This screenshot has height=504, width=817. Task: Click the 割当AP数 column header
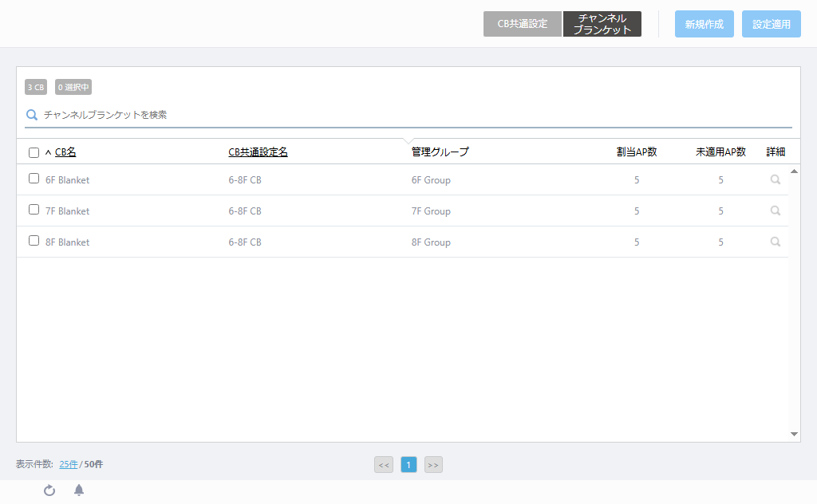pyautogui.click(x=637, y=152)
